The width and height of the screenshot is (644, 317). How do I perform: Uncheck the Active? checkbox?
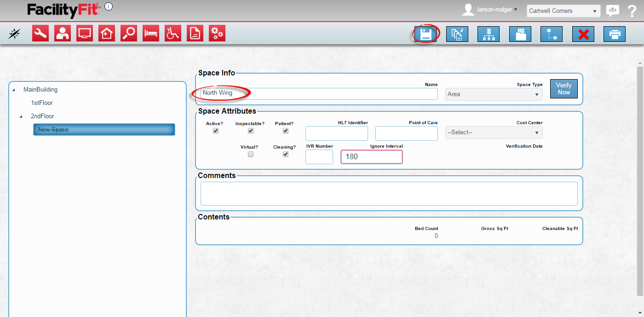[216, 131]
